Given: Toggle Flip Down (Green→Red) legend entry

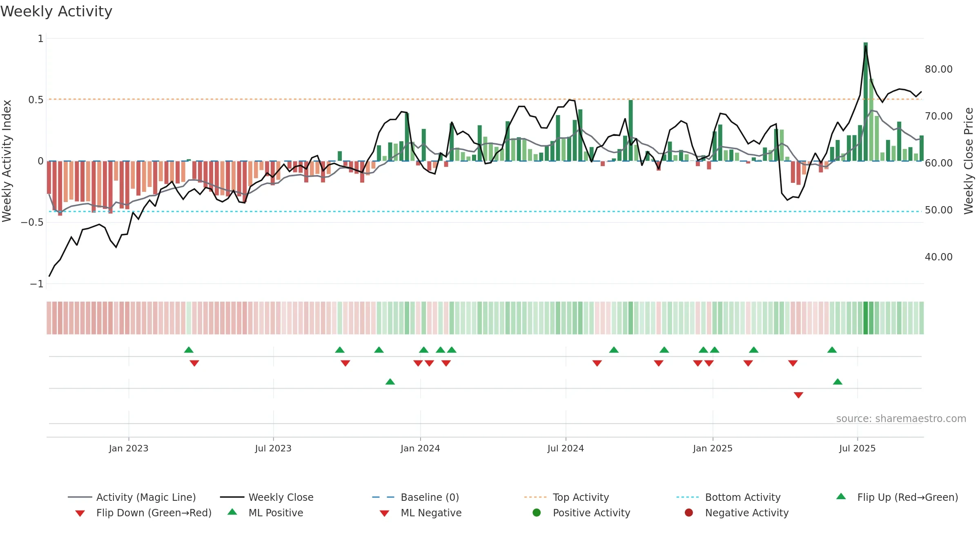Looking at the screenshot, I should point(143,513).
